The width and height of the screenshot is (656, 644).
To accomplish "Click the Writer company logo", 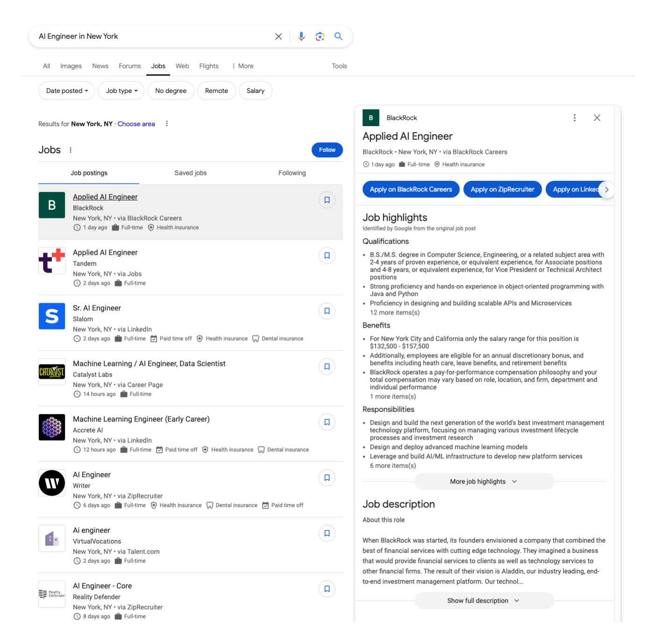I will 52,483.
